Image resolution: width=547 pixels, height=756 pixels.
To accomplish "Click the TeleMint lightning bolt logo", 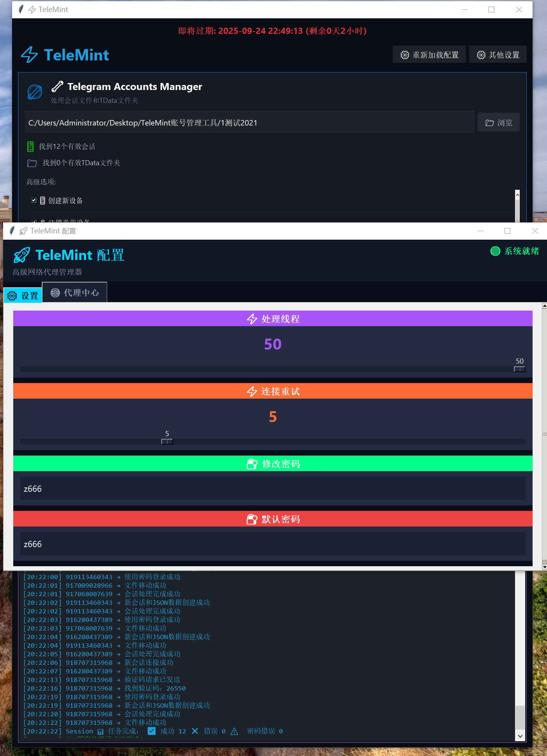I will [29, 55].
